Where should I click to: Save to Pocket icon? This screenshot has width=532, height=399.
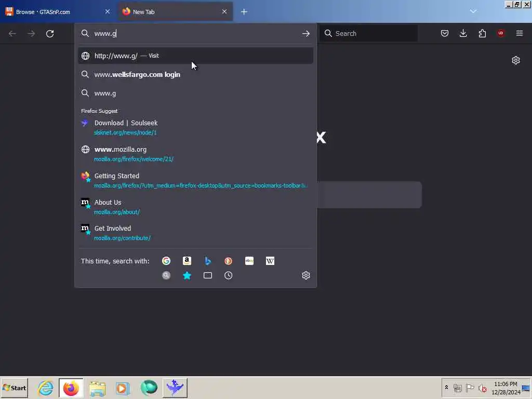pyautogui.click(x=445, y=33)
